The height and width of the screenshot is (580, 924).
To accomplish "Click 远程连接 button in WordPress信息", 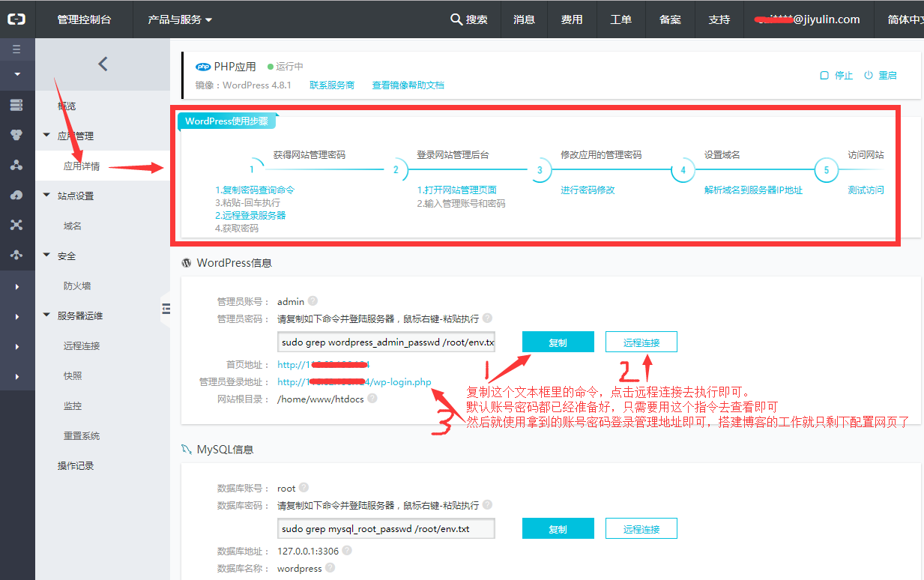I will click(x=641, y=342).
